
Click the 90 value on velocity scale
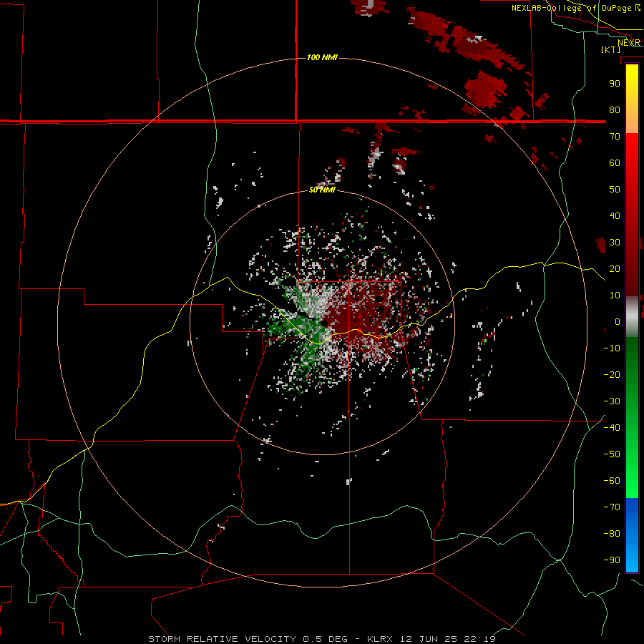[x=615, y=84]
